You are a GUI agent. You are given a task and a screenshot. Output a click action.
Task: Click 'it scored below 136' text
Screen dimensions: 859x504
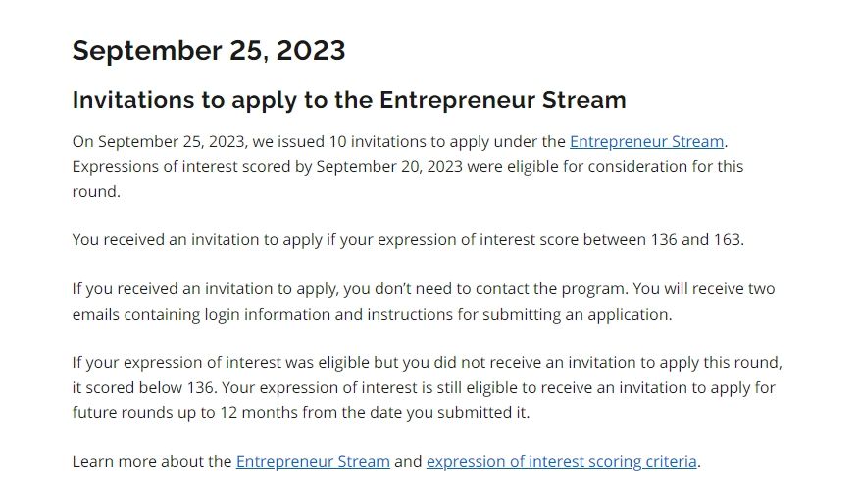pos(143,387)
